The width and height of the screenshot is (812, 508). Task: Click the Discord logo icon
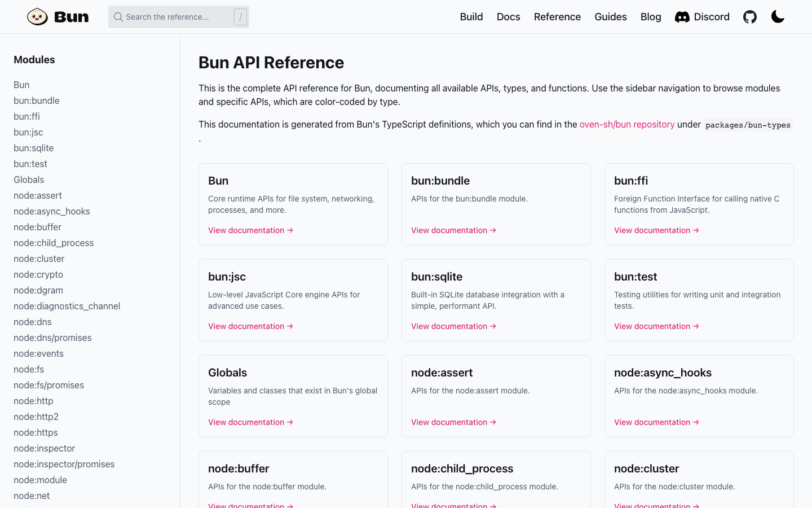point(682,17)
